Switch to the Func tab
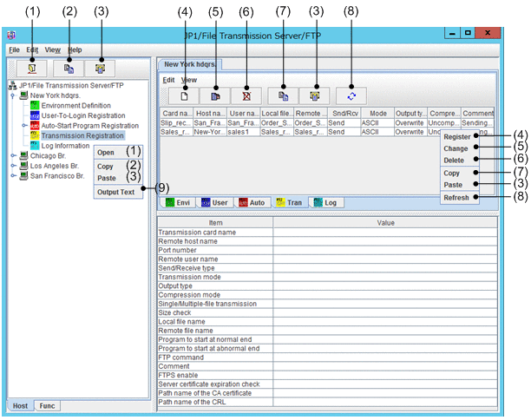 (47, 405)
